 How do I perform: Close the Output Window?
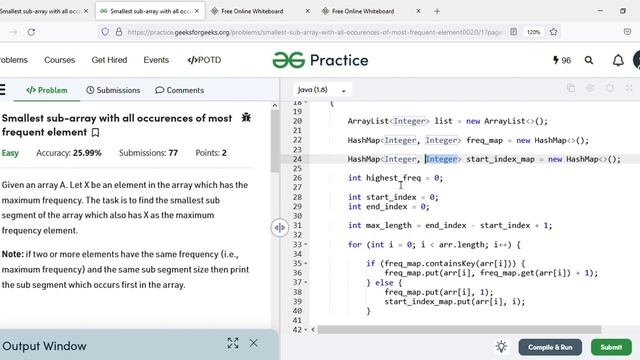click(253, 343)
